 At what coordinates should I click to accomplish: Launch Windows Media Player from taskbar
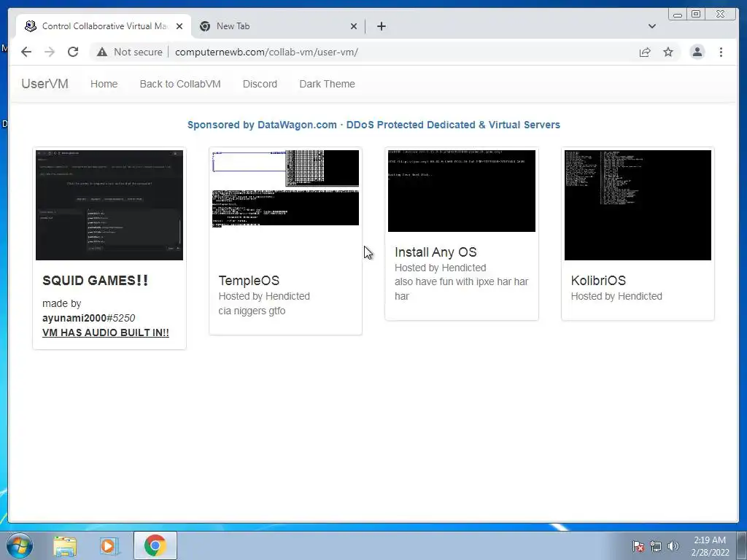click(109, 546)
